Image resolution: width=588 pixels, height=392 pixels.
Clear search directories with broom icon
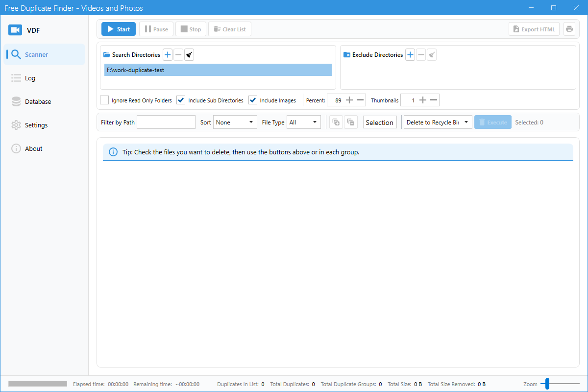189,55
